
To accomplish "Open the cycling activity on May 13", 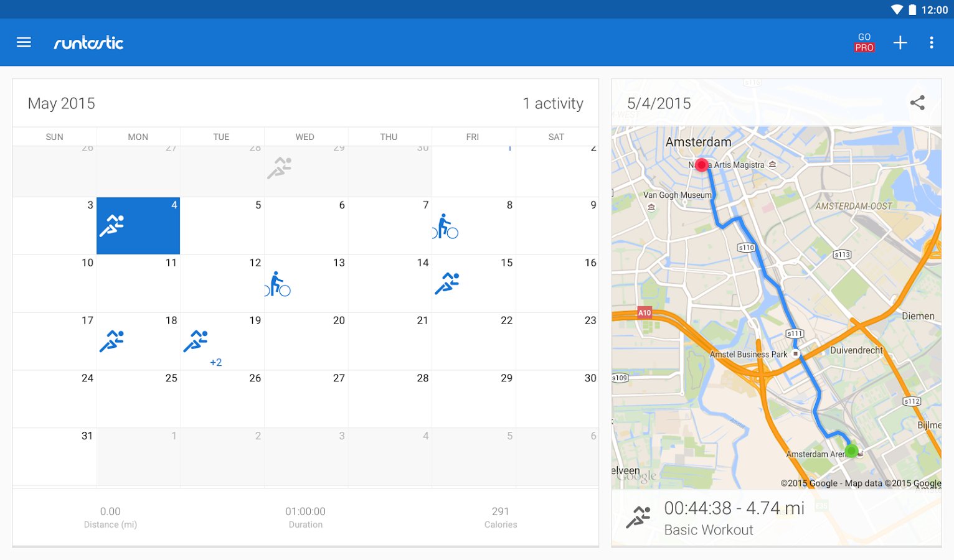I will coord(278,284).
